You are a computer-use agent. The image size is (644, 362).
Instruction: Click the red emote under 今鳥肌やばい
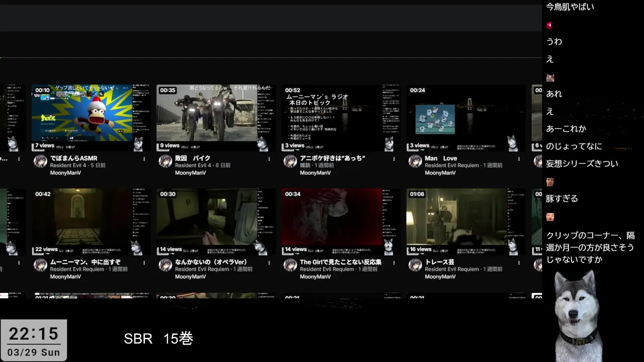click(x=549, y=25)
